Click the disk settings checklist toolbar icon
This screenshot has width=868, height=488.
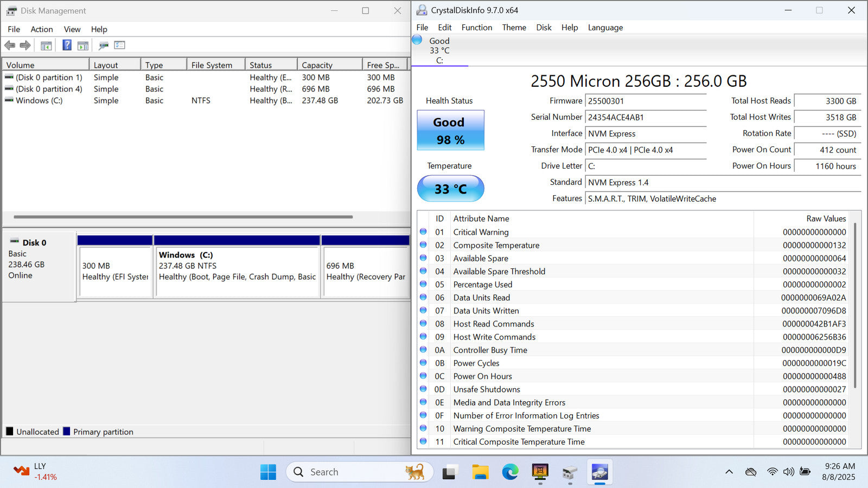[119, 46]
